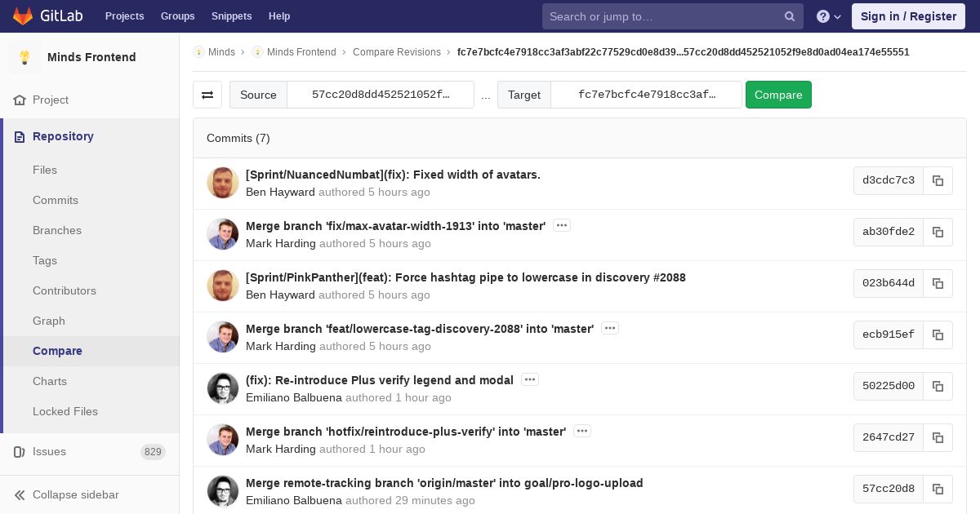Copy commit SHA d3cdc7c3
The height and width of the screenshot is (514, 980).
pyautogui.click(x=938, y=181)
